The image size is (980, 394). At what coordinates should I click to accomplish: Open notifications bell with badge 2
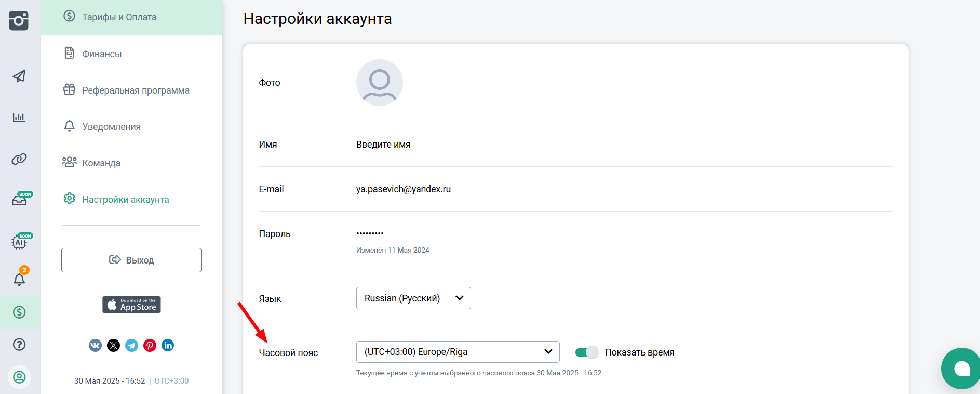[19, 279]
